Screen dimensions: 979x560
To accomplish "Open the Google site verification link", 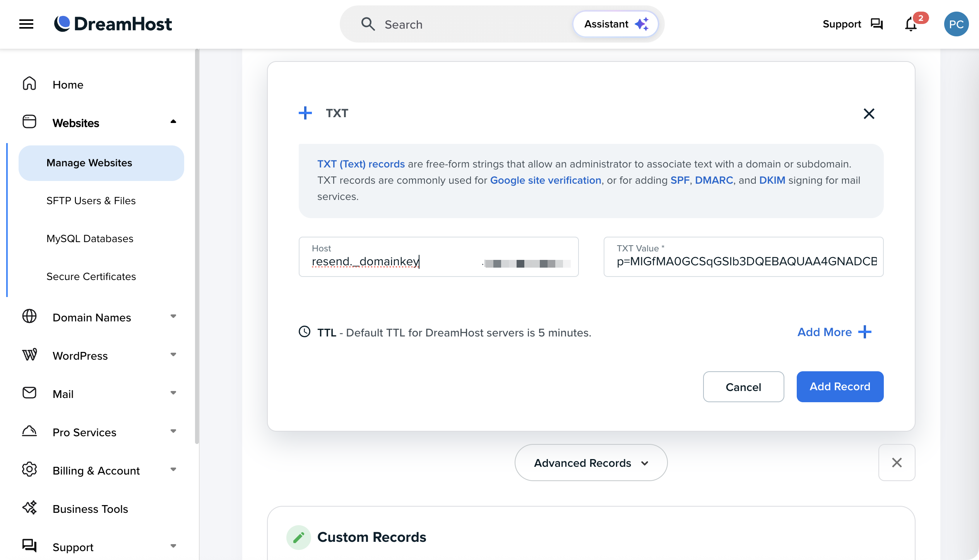I will pos(546,180).
